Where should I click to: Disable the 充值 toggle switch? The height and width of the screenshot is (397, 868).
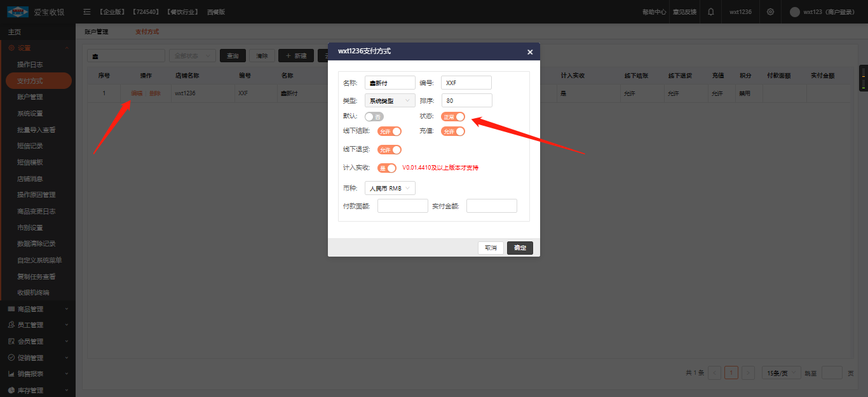pyautogui.click(x=453, y=131)
